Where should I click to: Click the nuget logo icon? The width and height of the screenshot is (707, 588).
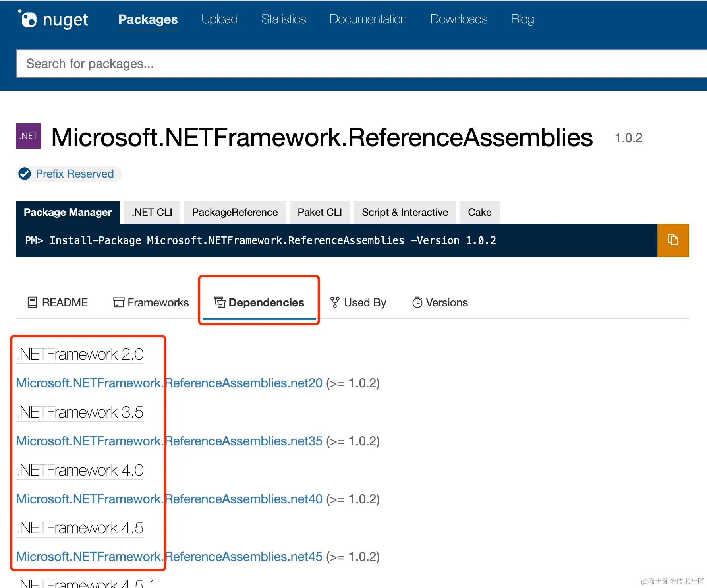point(28,19)
